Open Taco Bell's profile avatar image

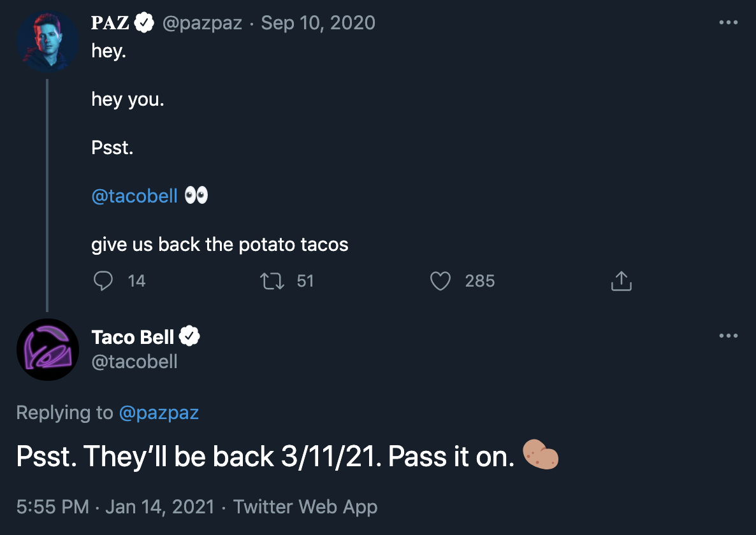pyautogui.click(x=48, y=349)
